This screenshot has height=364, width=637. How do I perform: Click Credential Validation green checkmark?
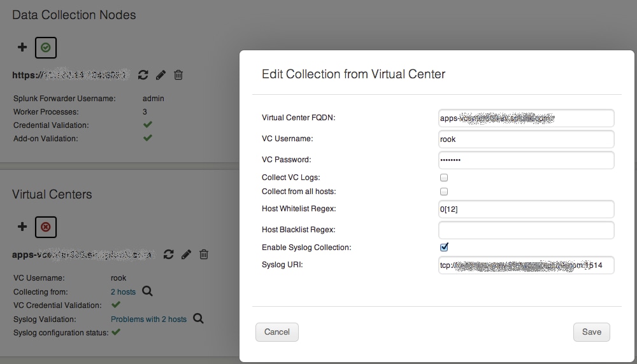[x=148, y=125]
